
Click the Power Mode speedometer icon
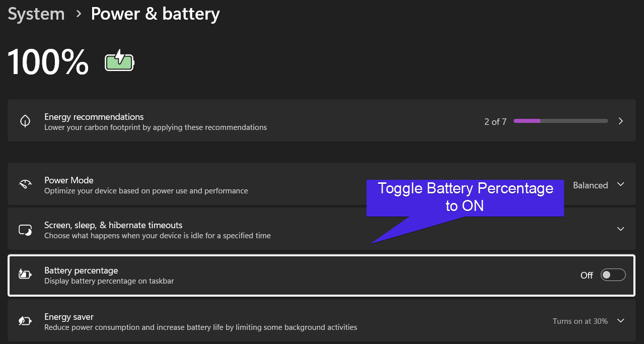[x=25, y=183]
